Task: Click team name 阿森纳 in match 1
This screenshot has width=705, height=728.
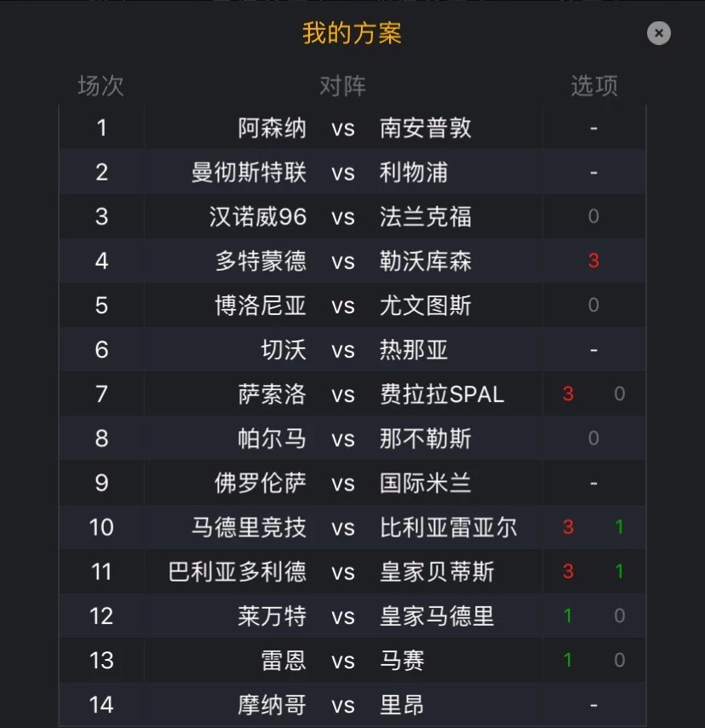Action: [272, 129]
